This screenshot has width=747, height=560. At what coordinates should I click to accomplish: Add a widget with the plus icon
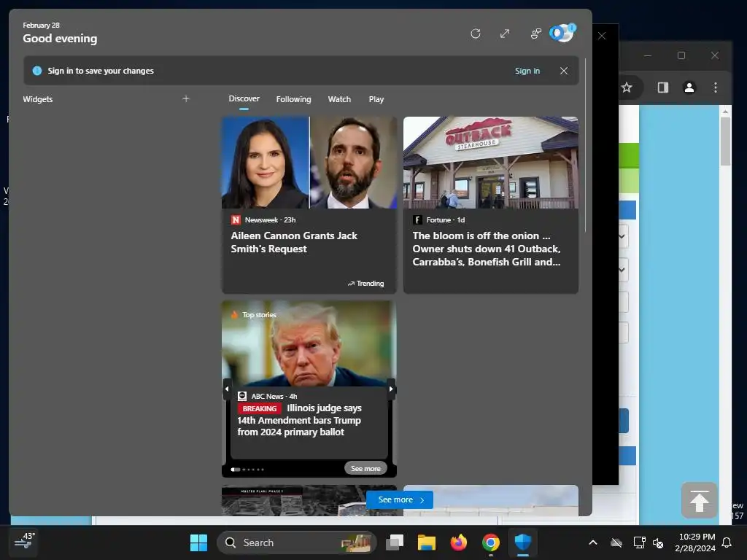[186, 99]
